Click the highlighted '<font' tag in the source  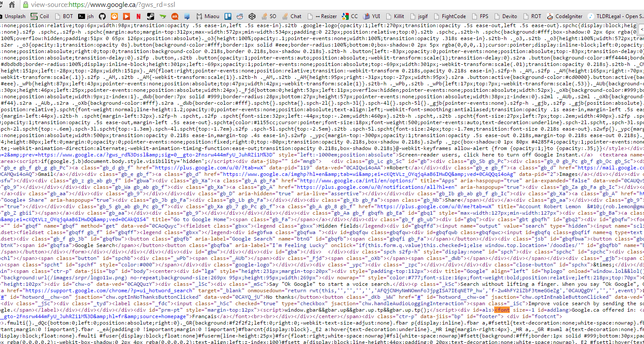[x=502, y=310]
